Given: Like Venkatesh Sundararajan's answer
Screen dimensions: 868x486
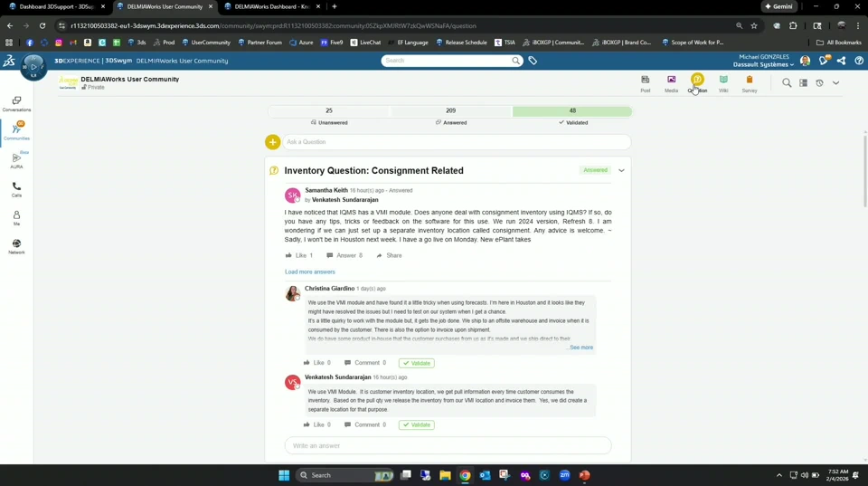Looking at the screenshot, I should pyautogui.click(x=317, y=424).
